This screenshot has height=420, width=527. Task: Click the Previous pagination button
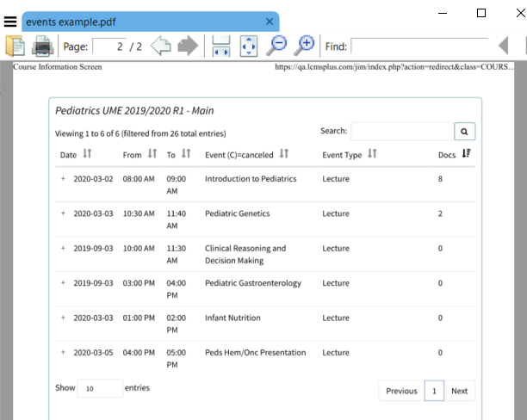(x=401, y=391)
